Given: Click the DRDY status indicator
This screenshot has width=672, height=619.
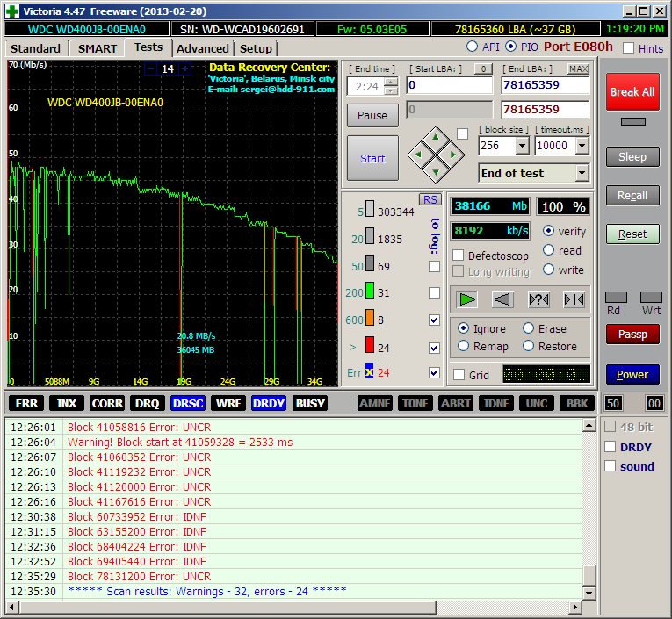Looking at the screenshot, I should [269, 404].
